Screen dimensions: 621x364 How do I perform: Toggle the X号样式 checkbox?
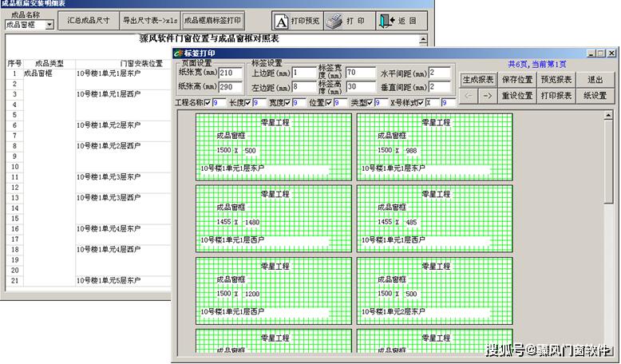(421, 103)
